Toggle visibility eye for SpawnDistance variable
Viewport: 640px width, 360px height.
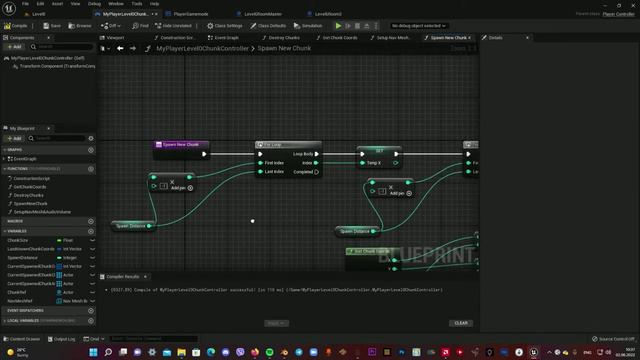coord(92,258)
